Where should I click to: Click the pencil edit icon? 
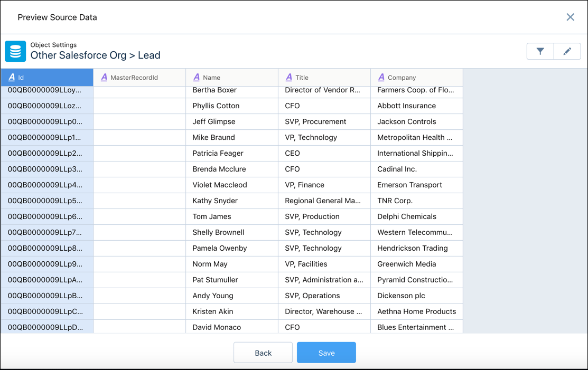coord(567,51)
